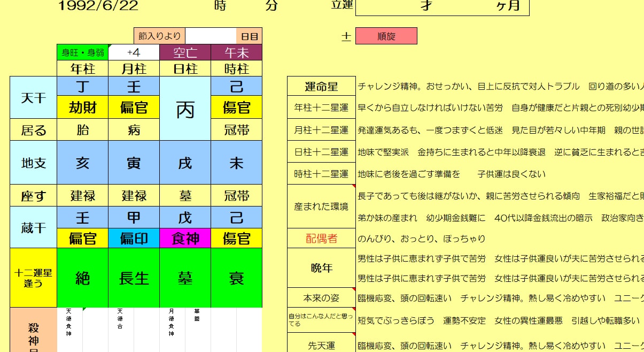Click the blue 偏印 cell
Screen dimensions: 644x352
click(134, 238)
